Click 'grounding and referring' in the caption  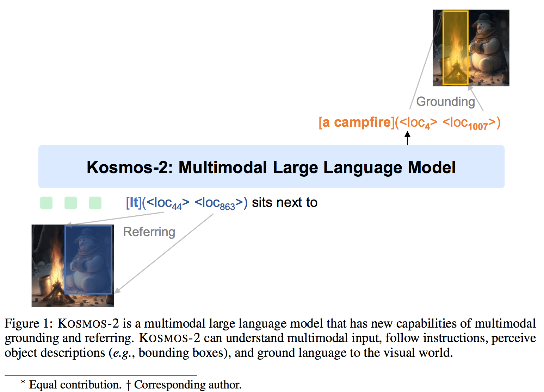pos(69,338)
